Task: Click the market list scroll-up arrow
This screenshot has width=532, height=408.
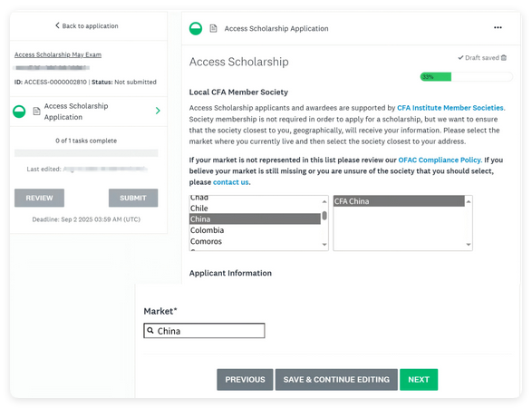Action: click(x=324, y=201)
